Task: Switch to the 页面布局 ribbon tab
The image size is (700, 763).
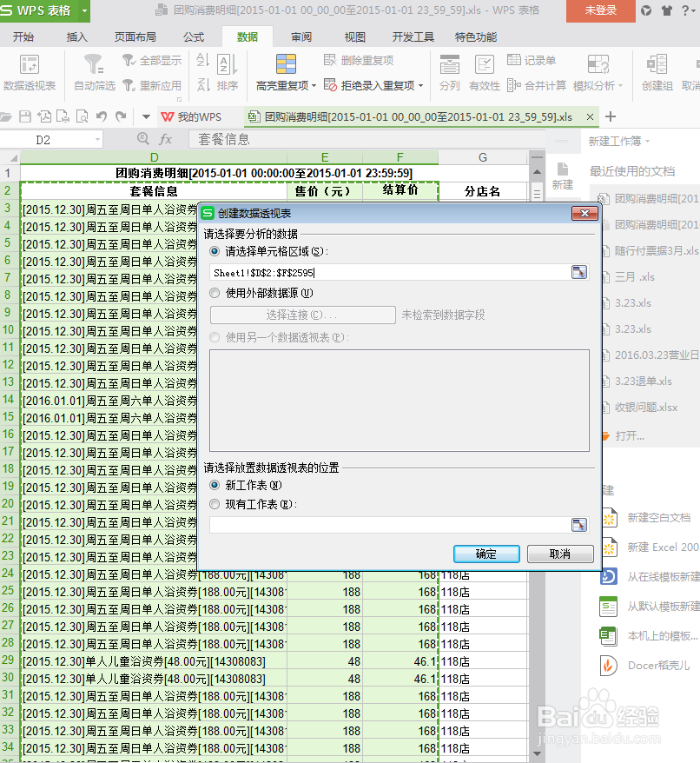Action: click(135, 37)
